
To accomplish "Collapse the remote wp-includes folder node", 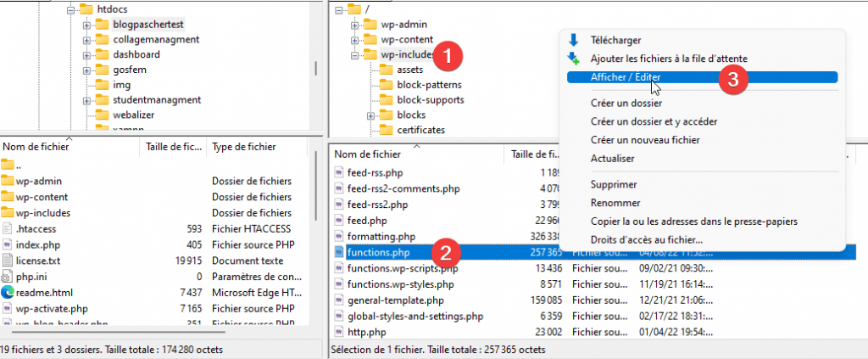I will pyautogui.click(x=354, y=55).
